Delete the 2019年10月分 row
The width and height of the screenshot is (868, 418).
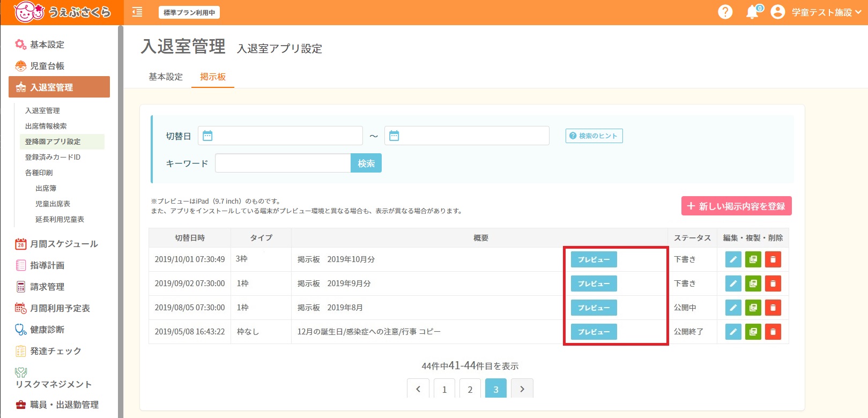(773, 259)
